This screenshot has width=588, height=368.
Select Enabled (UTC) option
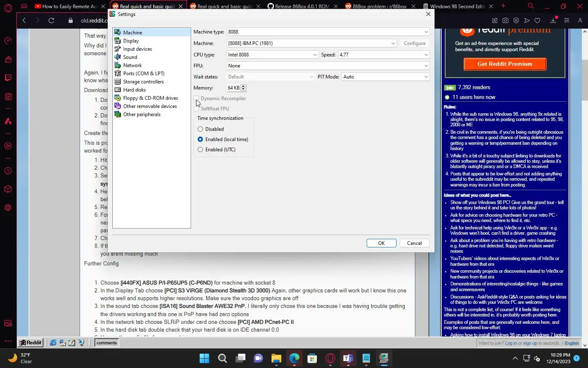[x=200, y=150]
